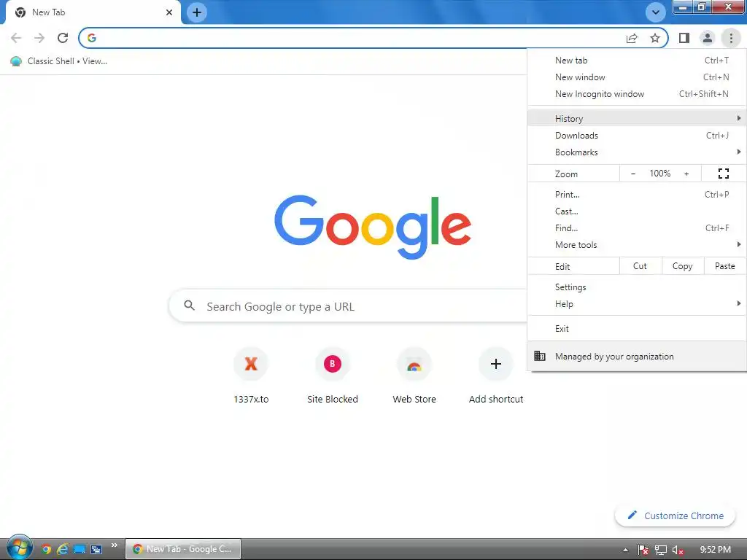Bookmark this tab with the star icon
The height and width of the screenshot is (560, 747).
pos(655,38)
